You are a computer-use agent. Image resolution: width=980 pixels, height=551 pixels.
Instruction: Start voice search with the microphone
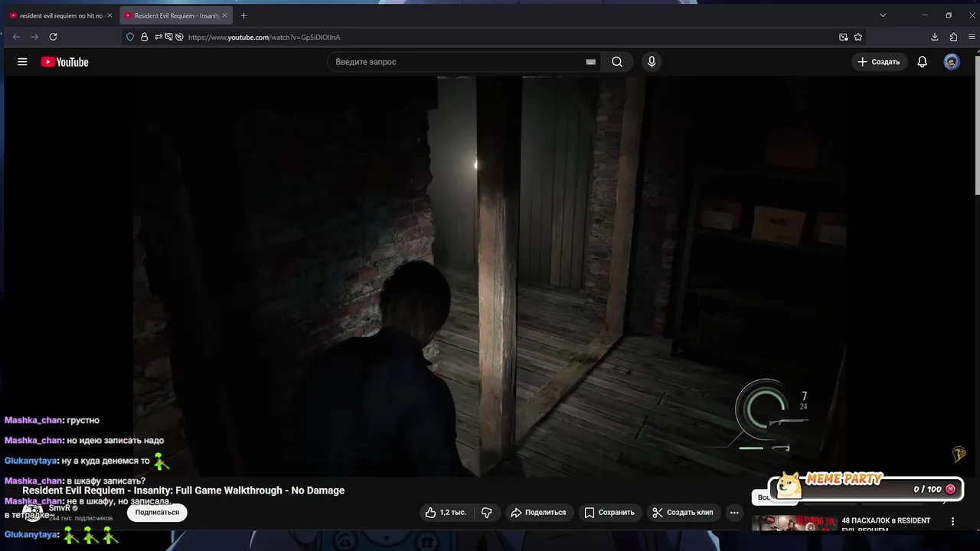click(x=652, y=62)
